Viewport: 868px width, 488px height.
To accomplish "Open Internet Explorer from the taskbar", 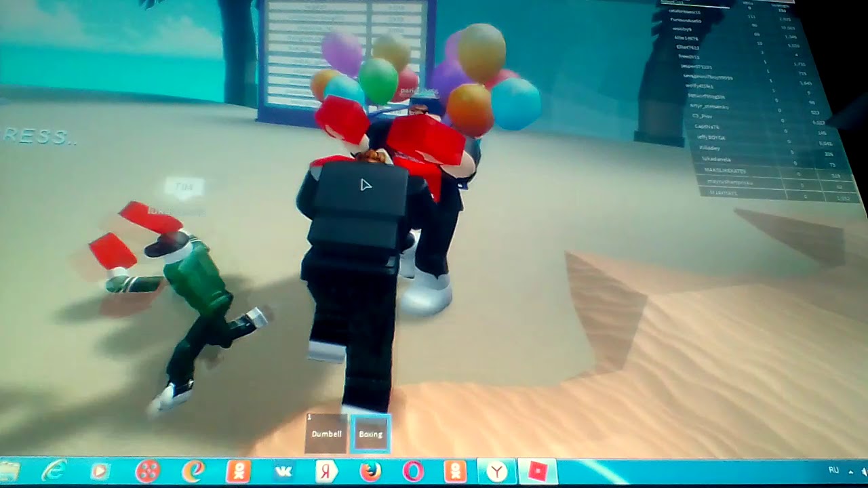I will [53, 470].
